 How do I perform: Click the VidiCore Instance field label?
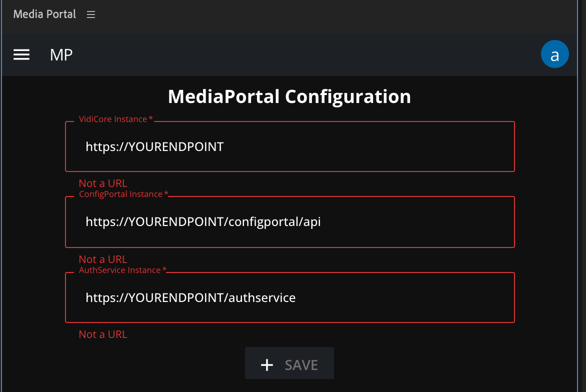(x=112, y=119)
